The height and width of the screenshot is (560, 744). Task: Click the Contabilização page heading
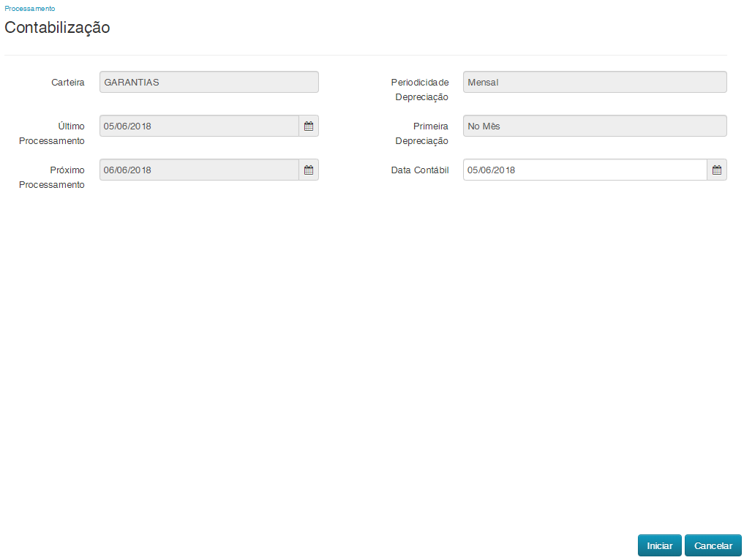(x=57, y=28)
